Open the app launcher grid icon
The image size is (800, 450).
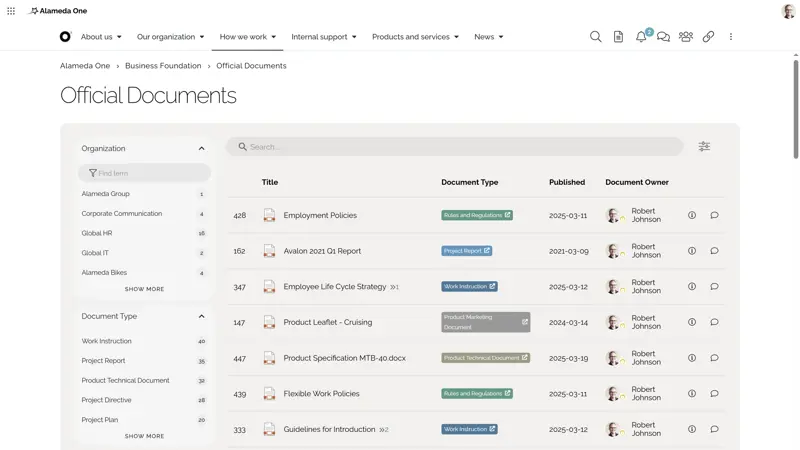tap(11, 11)
